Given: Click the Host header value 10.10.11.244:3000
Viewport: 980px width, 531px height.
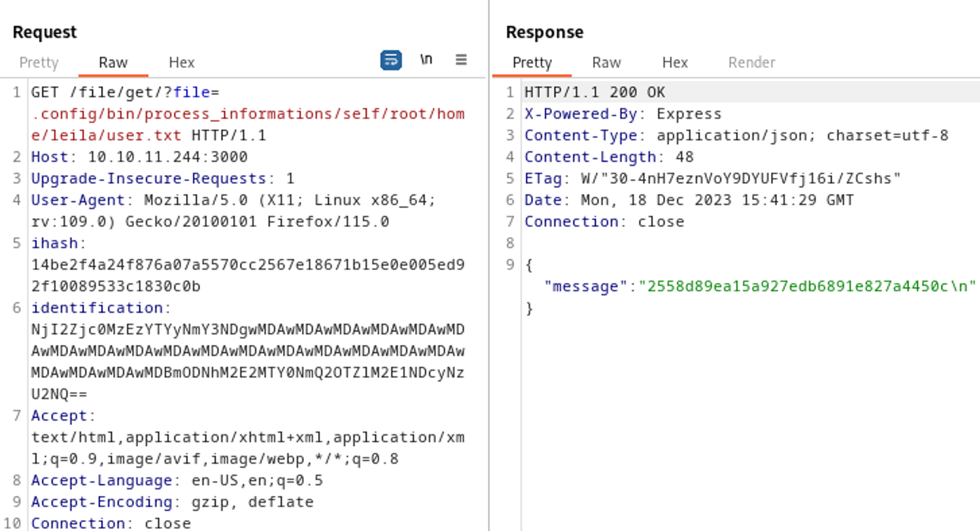Looking at the screenshot, I should pyautogui.click(x=168, y=157).
